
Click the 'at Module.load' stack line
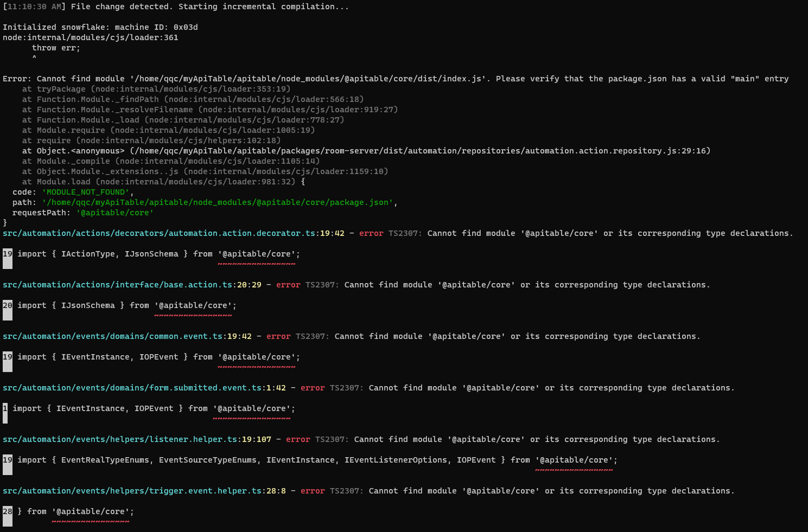coord(164,182)
